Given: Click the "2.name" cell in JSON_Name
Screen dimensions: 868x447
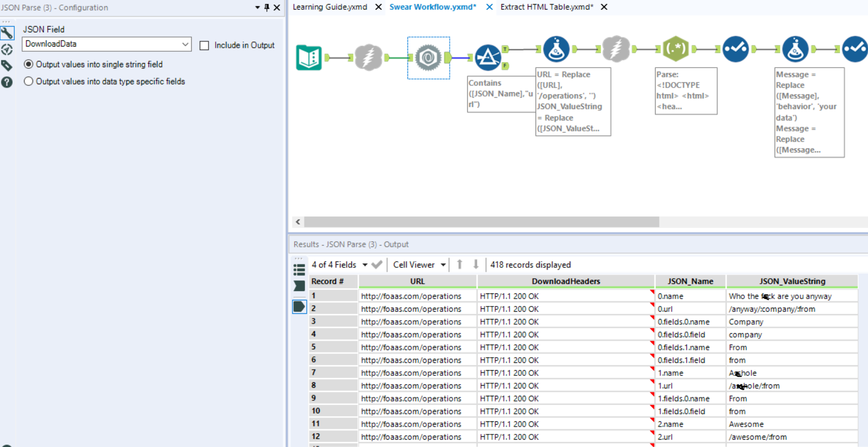Looking at the screenshot, I should [x=690, y=424].
